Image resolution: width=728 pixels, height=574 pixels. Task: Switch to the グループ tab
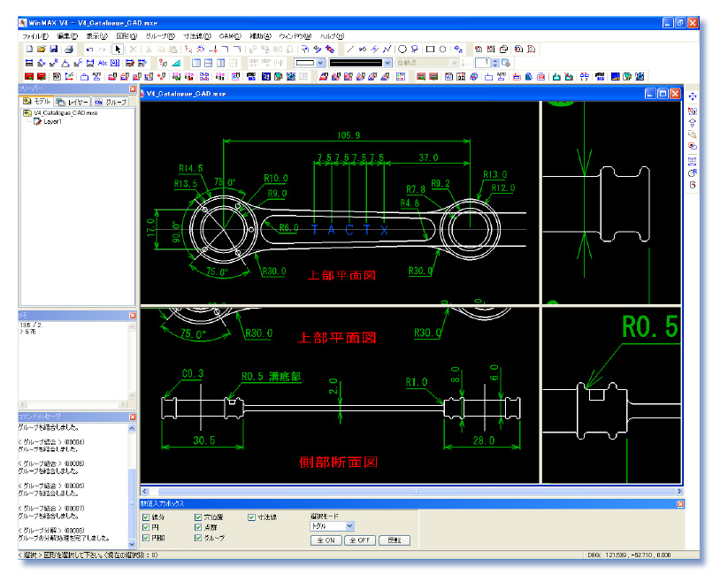click(x=111, y=102)
